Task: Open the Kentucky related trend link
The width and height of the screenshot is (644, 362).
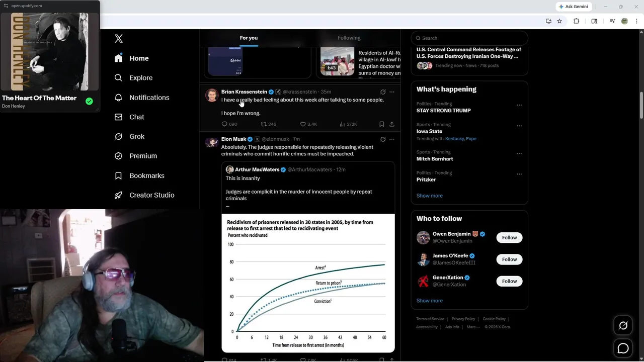Action: (x=454, y=139)
